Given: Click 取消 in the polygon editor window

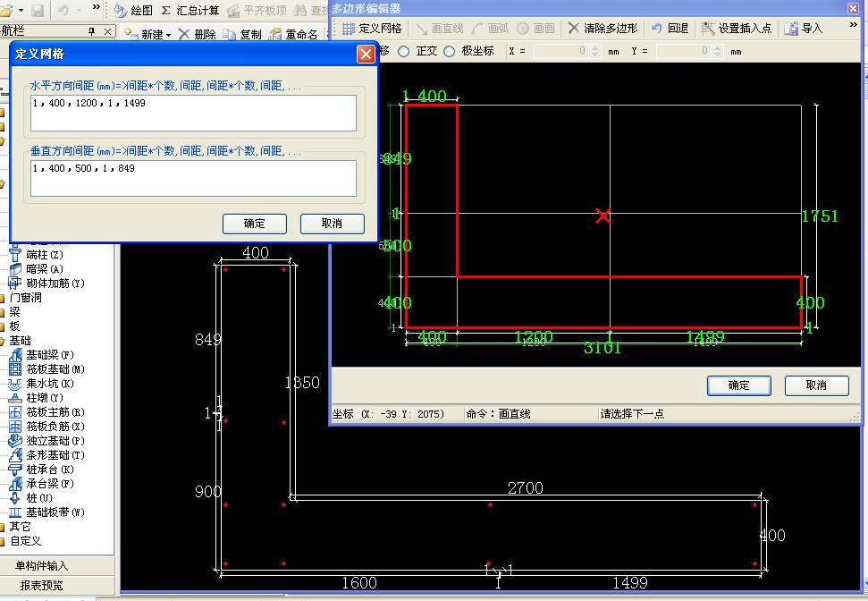Looking at the screenshot, I should pos(816,385).
